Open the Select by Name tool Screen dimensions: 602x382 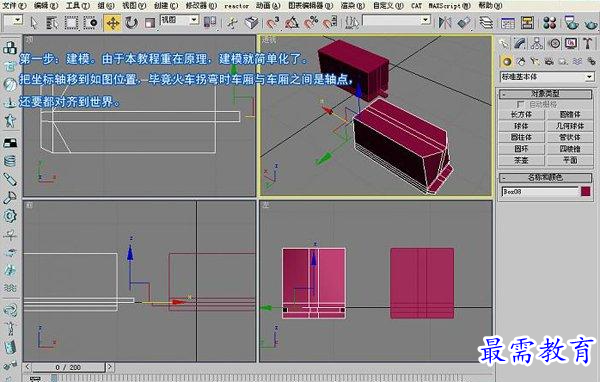(52, 23)
